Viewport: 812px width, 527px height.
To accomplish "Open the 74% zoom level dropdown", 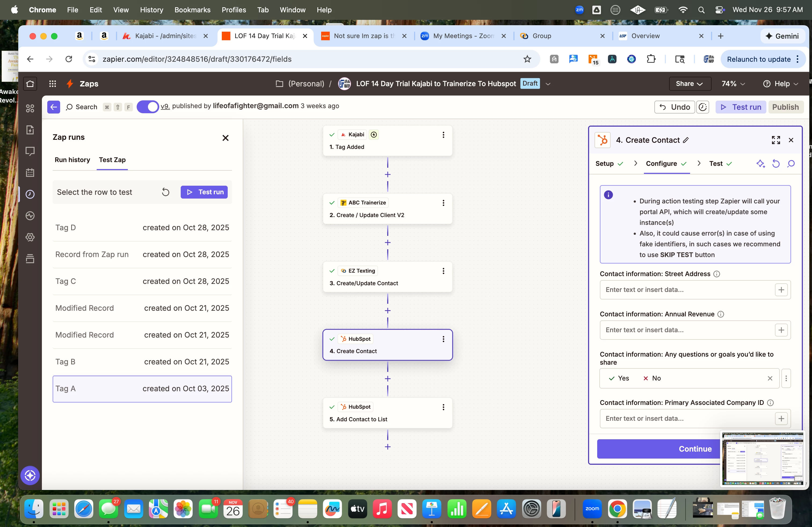I will coord(733,84).
